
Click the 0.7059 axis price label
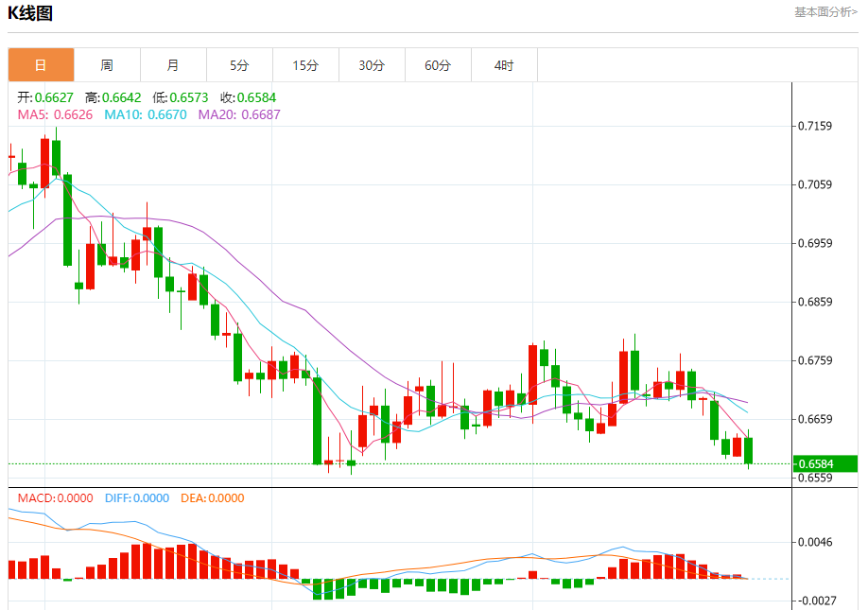point(815,184)
